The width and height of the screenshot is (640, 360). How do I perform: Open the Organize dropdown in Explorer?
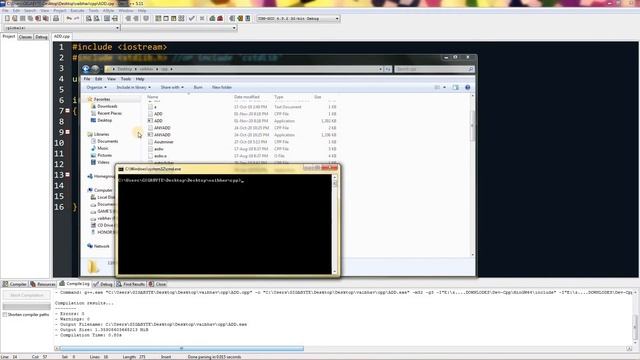click(x=96, y=87)
